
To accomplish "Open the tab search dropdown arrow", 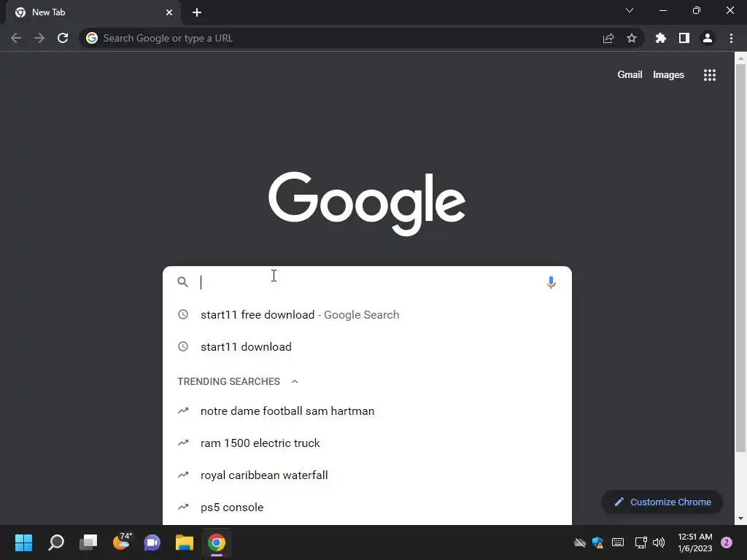I will (x=630, y=10).
